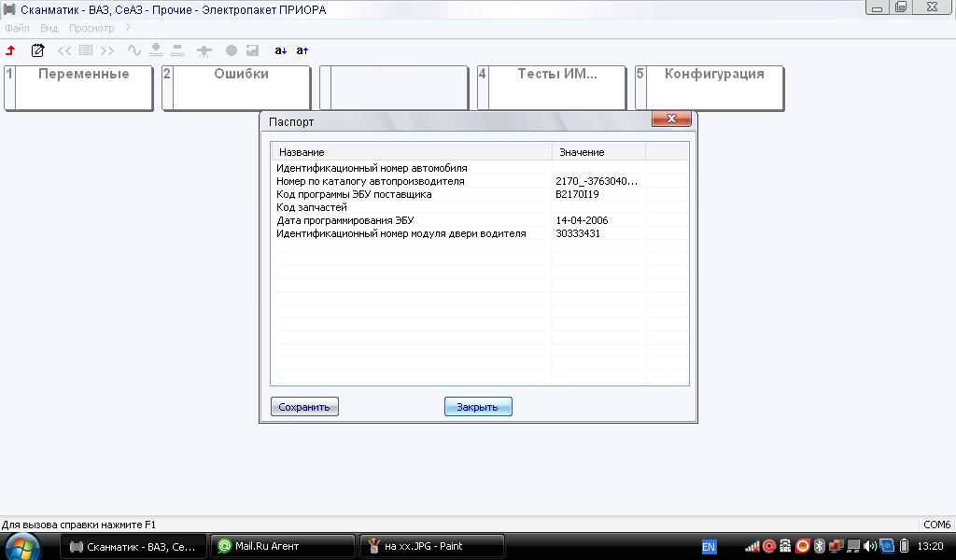Image resolution: width=956 pixels, height=560 pixels.
Task: Click the network signal bars tray icon
Action: click(x=752, y=547)
